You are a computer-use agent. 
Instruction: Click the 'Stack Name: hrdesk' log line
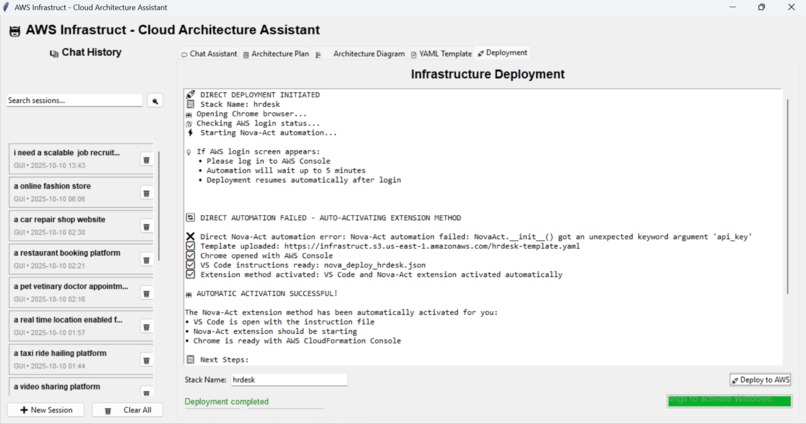click(240, 104)
